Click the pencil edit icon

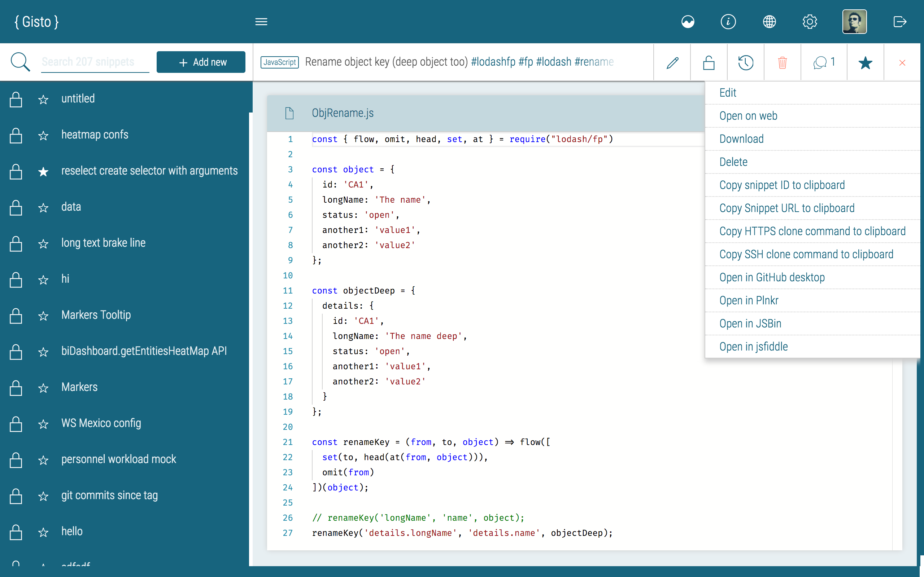click(x=672, y=63)
